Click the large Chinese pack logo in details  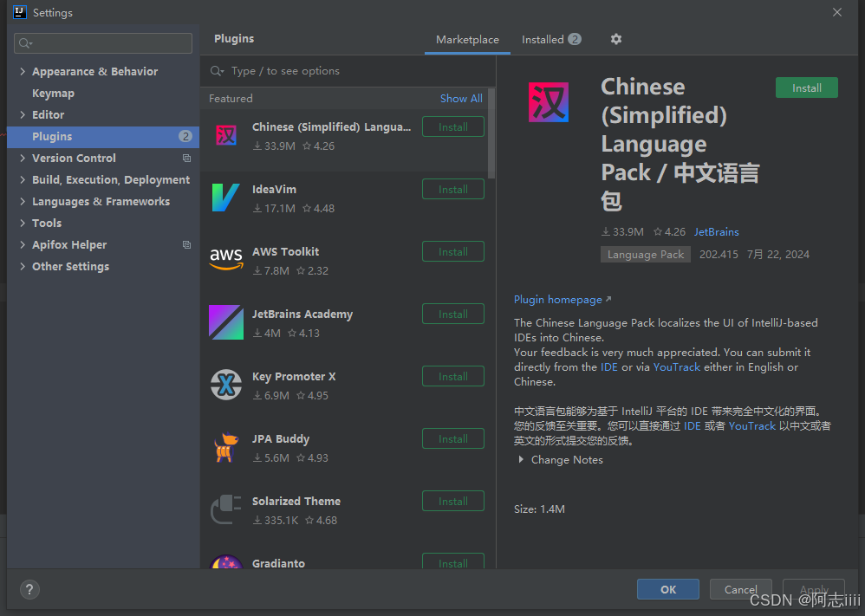click(549, 102)
